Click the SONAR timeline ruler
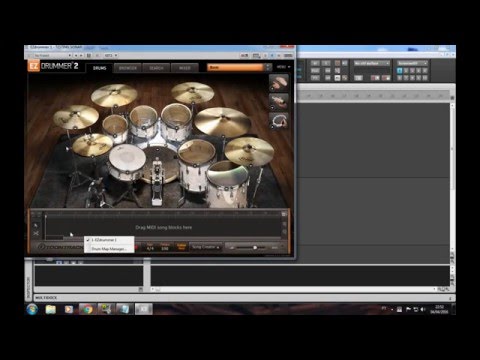 (x=373, y=96)
